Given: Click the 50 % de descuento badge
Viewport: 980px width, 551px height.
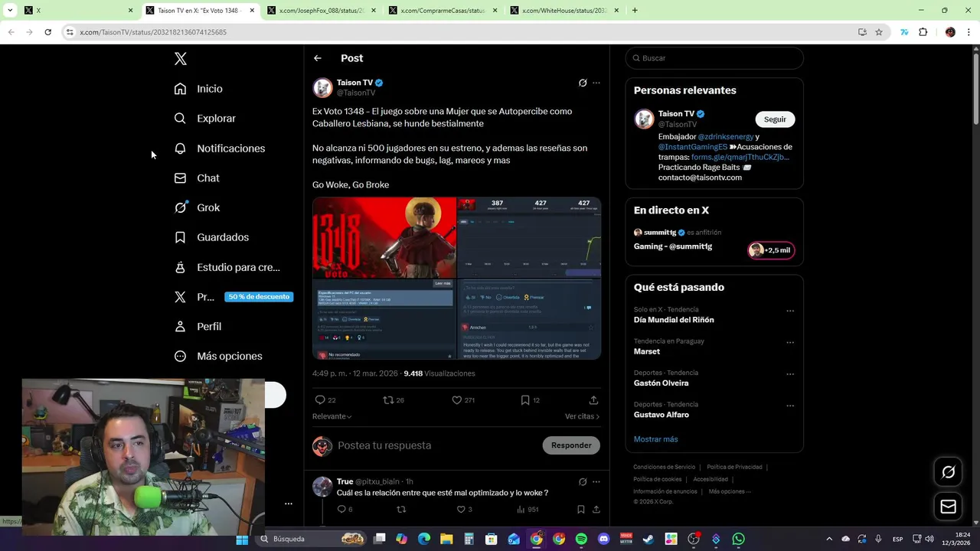Looking at the screenshot, I should [x=259, y=297].
